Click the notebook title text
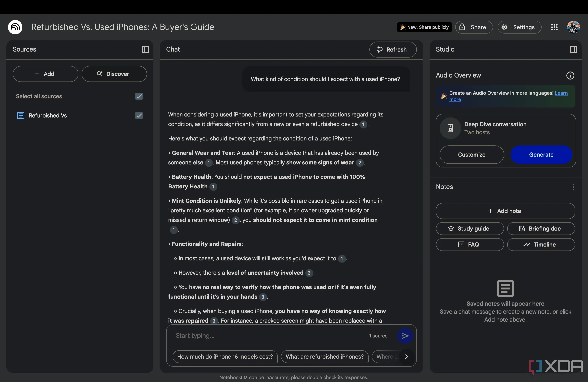The height and width of the screenshot is (382, 588). pos(123,27)
